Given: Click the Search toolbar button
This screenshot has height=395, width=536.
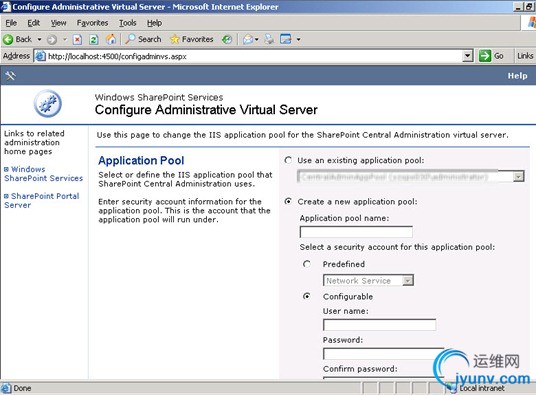Looking at the screenshot, I should (x=143, y=39).
